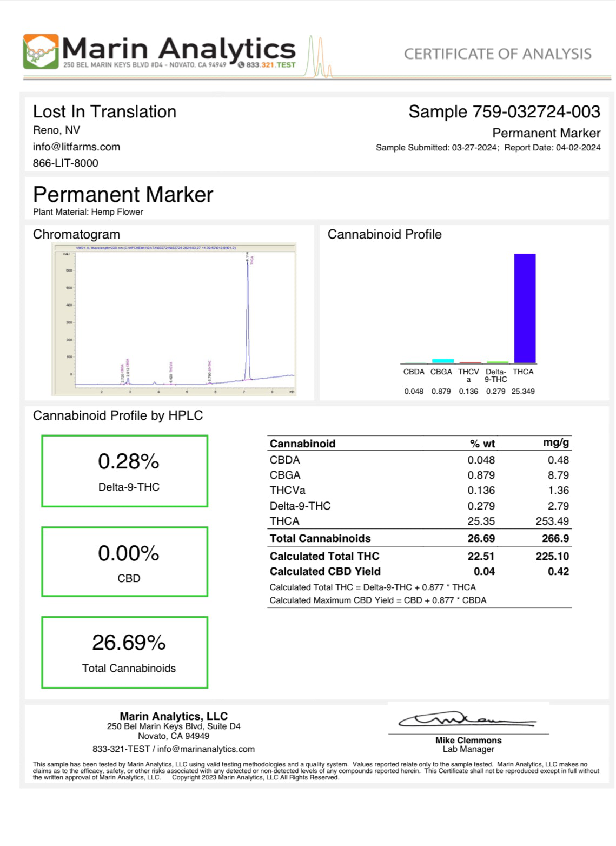Click the Mike Clemmons signature

point(467,721)
